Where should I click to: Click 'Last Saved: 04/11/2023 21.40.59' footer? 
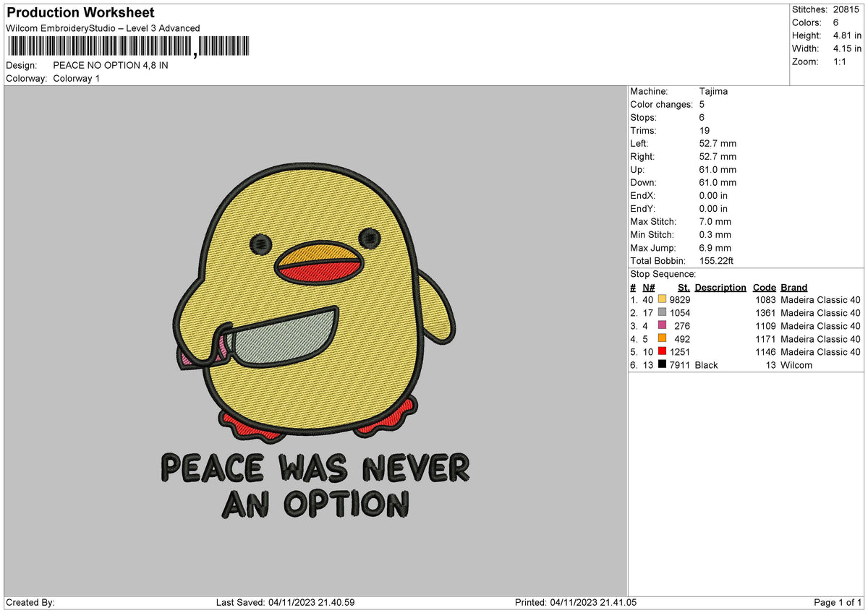285,603
